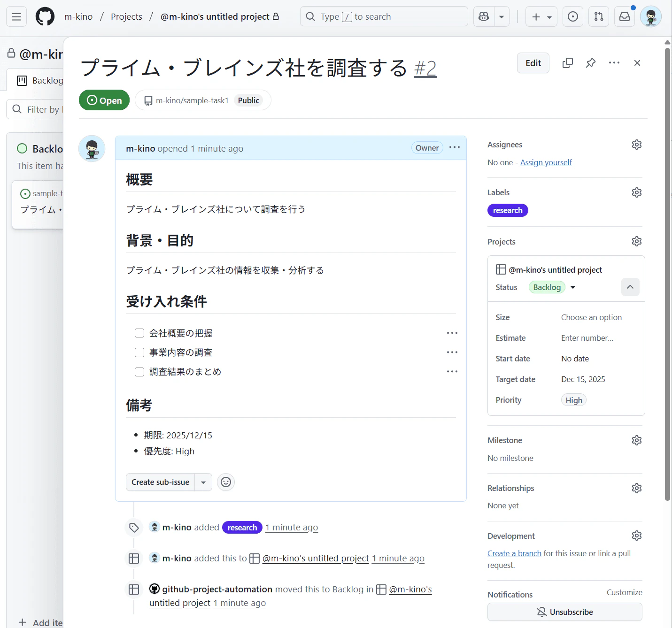Open m-kino breadcrumb link
The width and height of the screenshot is (672, 628).
click(78, 17)
